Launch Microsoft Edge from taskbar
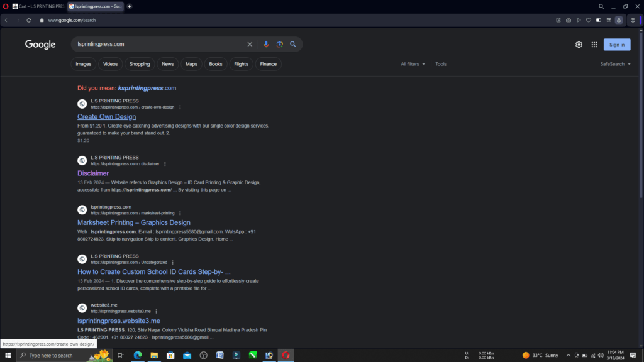The width and height of the screenshot is (644, 362). 138,356
